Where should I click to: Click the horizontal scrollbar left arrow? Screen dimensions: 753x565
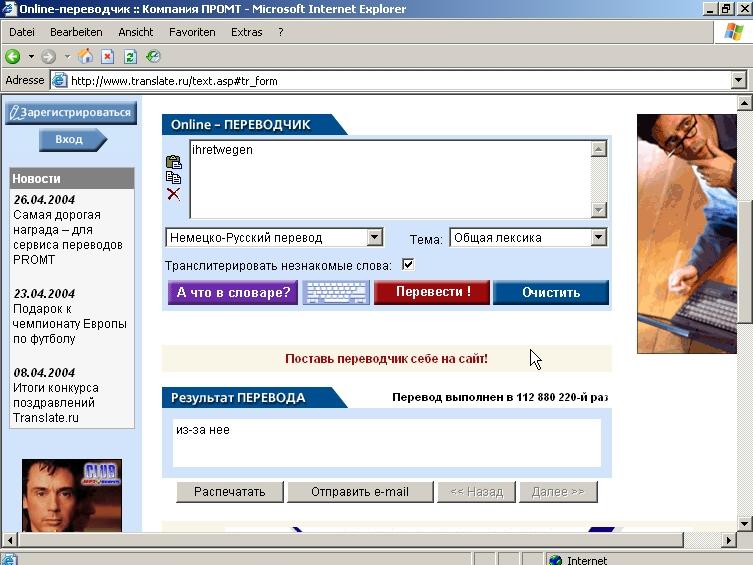point(10,540)
